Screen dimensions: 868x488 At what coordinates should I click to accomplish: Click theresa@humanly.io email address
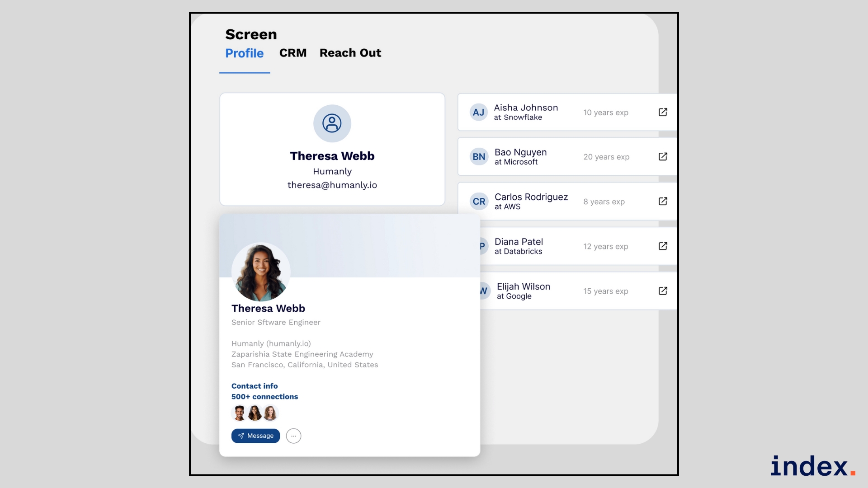332,185
